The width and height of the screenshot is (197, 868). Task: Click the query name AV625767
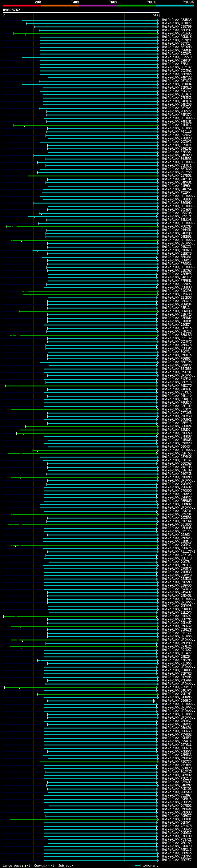point(11,10)
